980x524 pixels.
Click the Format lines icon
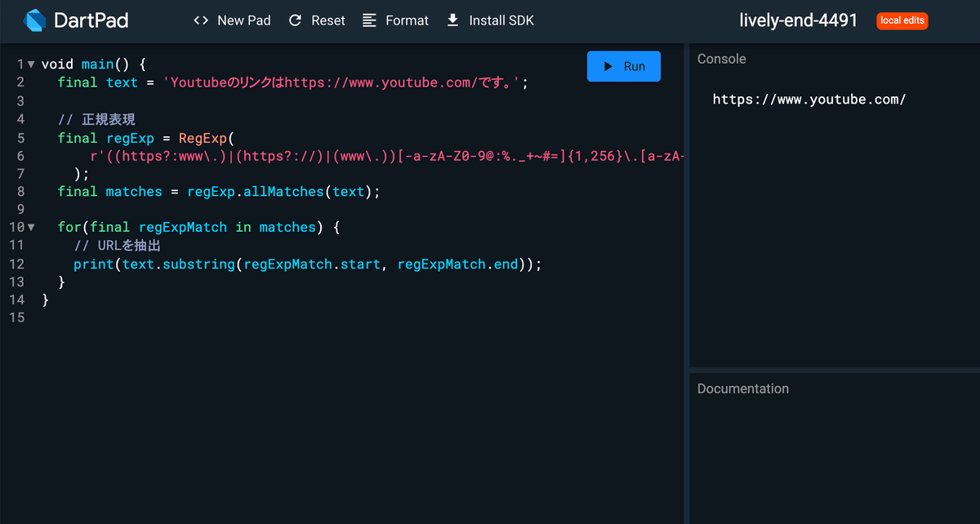click(x=370, y=20)
